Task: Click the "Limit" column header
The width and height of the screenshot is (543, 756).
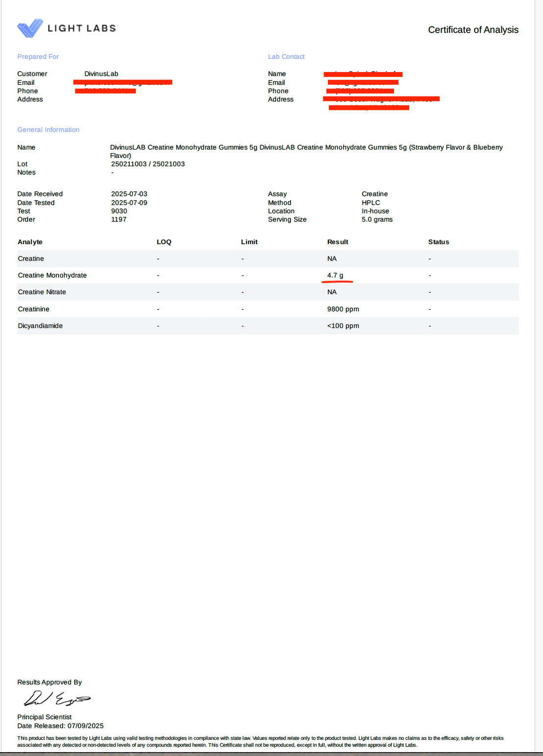Action: pos(249,242)
